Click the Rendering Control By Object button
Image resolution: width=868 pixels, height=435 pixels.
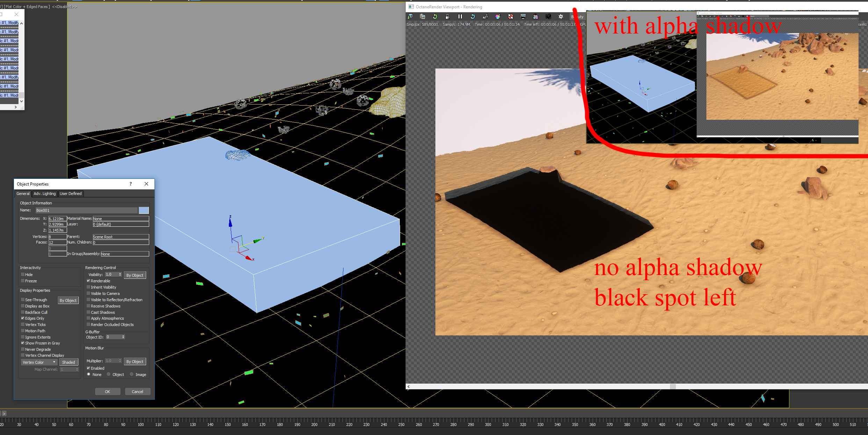click(x=135, y=275)
